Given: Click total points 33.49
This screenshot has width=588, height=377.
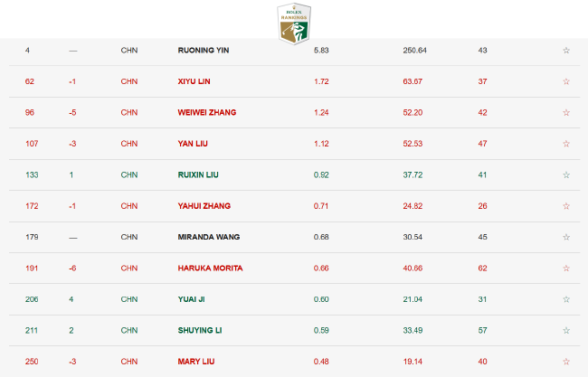Looking at the screenshot, I should 413,330.
